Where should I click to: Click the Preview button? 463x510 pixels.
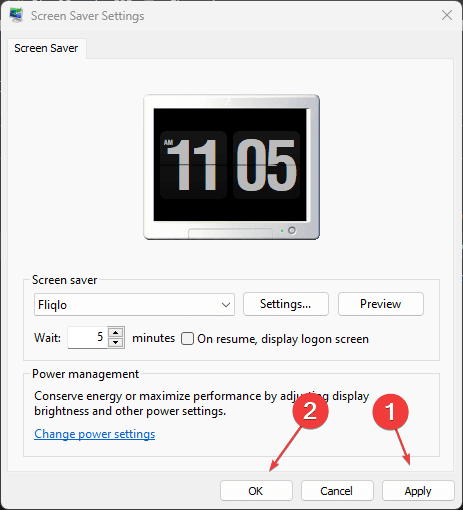(x=381, y=304)
